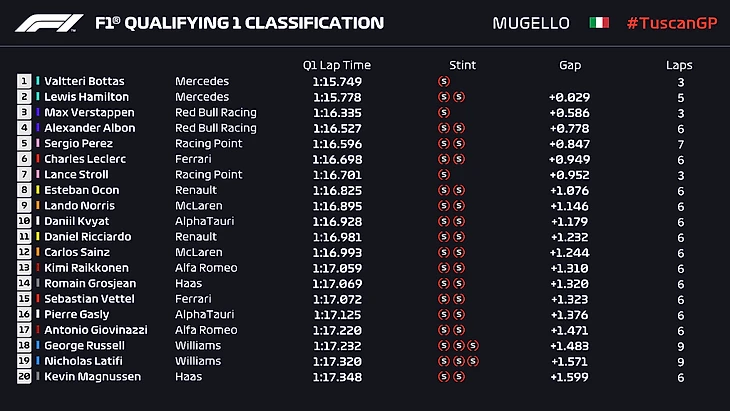The image size is (730, 411).
Task: Click Lance Stroll's single soft tyre icon
Action: pos(444,174)
